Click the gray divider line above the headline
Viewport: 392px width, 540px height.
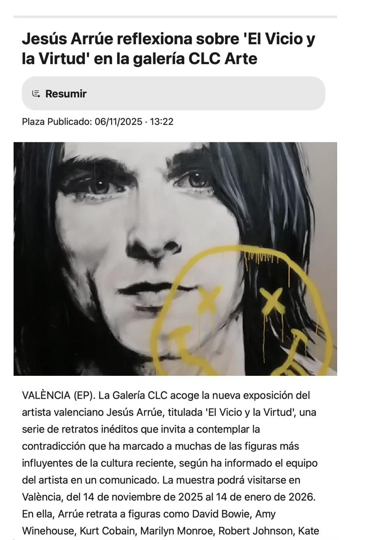point(175,17)
